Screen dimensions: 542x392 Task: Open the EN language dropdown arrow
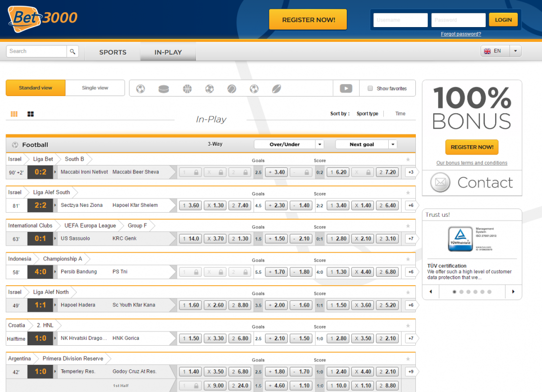tap(515, 51)
